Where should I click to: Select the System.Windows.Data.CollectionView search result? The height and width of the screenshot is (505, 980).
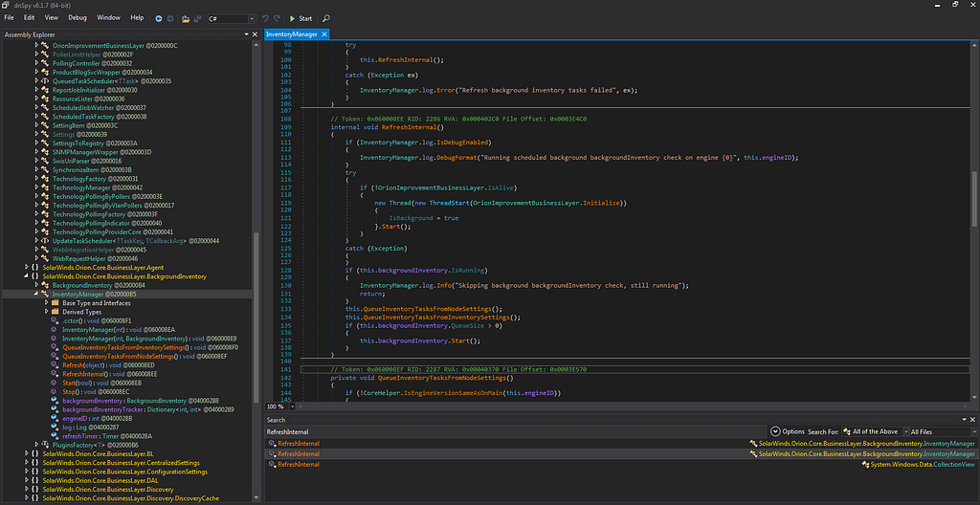[622, 465]
